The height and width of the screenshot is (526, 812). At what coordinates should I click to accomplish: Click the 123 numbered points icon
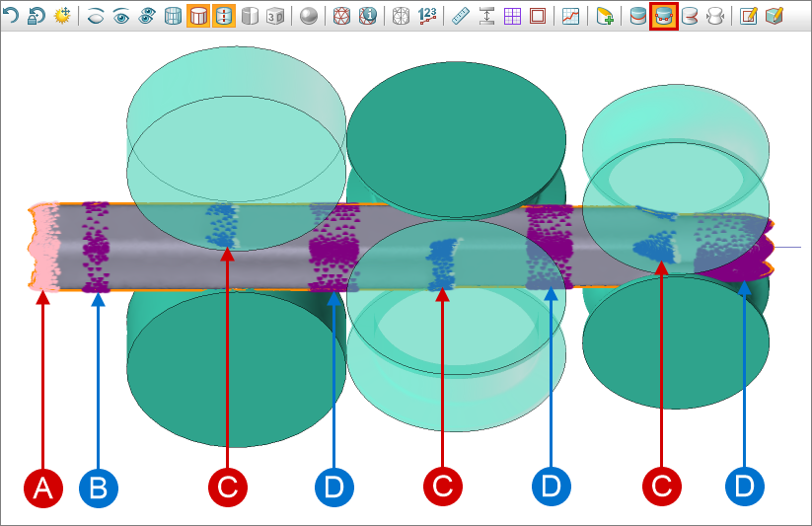pyautogui.click(x=427, y=16)
